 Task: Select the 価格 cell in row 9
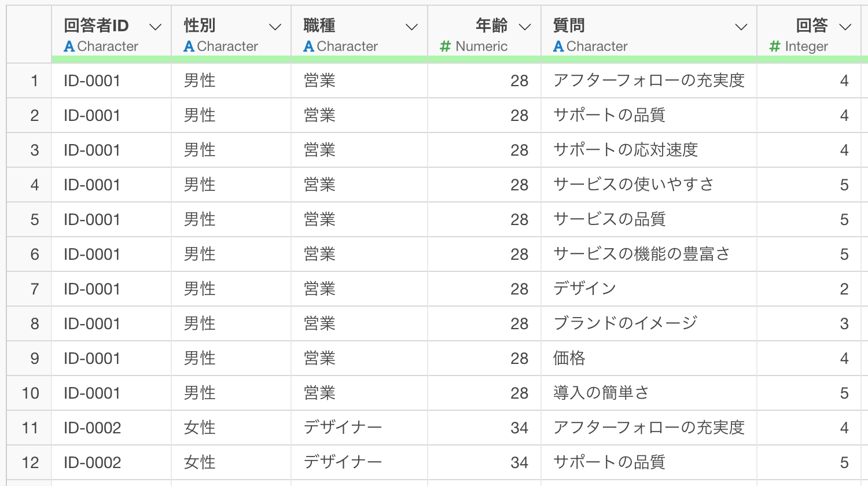pos(569,358)
